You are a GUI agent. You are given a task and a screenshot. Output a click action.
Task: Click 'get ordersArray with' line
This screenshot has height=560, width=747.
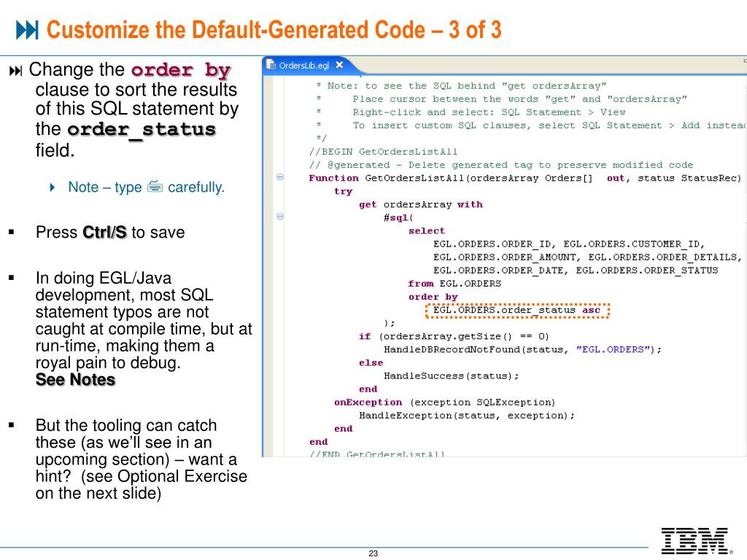tap(421, 205)
